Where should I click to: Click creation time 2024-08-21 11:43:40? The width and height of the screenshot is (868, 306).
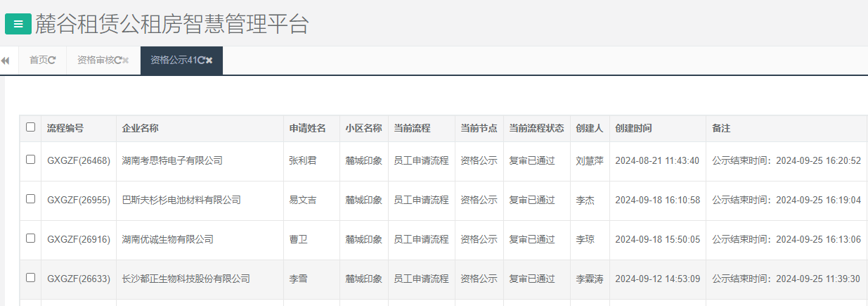657,161
